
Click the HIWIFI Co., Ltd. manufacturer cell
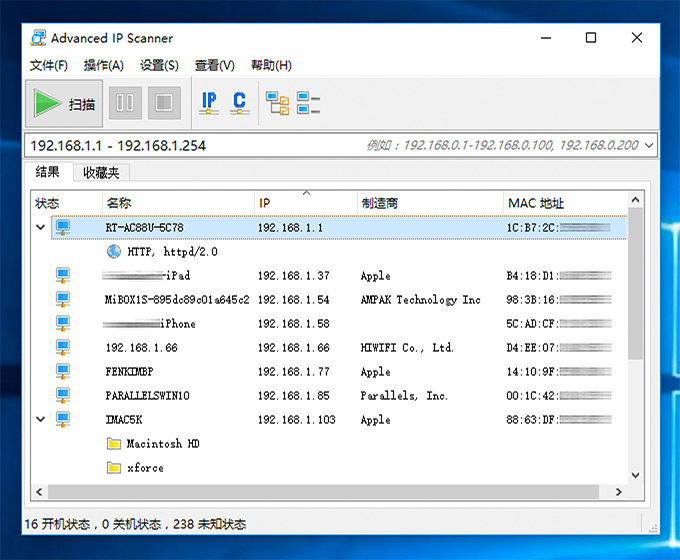[407, 348]
